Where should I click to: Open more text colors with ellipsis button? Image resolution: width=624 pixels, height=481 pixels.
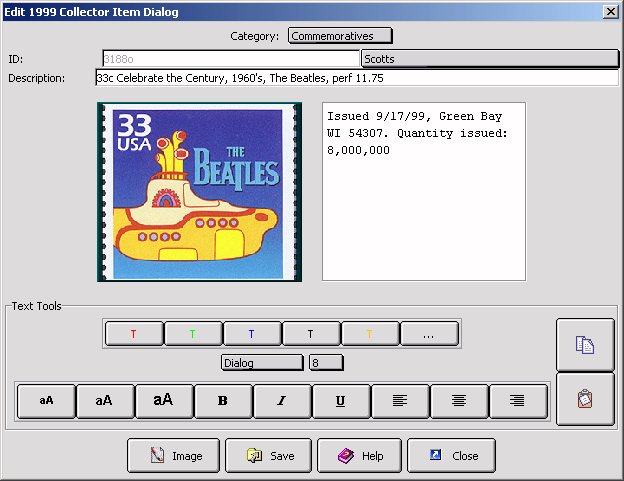pyautogui.click(x=428, y=334)
